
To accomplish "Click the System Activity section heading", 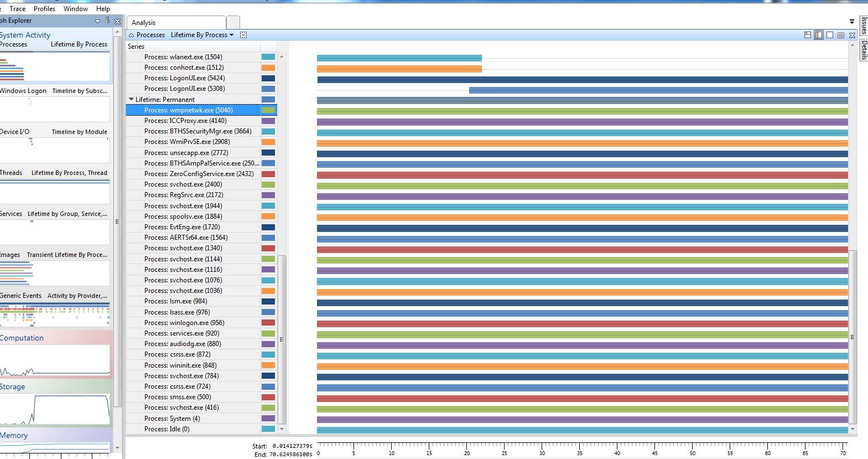I will [x=25, y=35].
